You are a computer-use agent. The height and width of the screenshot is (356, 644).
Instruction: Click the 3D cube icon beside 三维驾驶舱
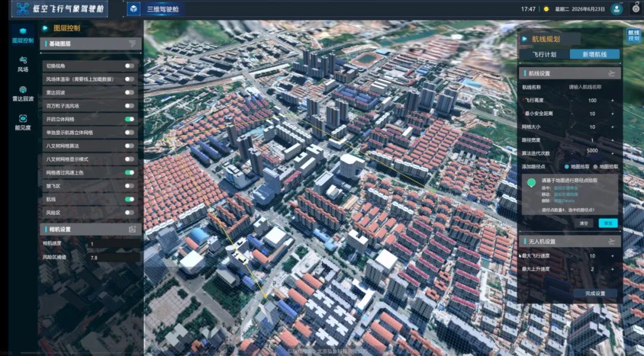[134, 8]
